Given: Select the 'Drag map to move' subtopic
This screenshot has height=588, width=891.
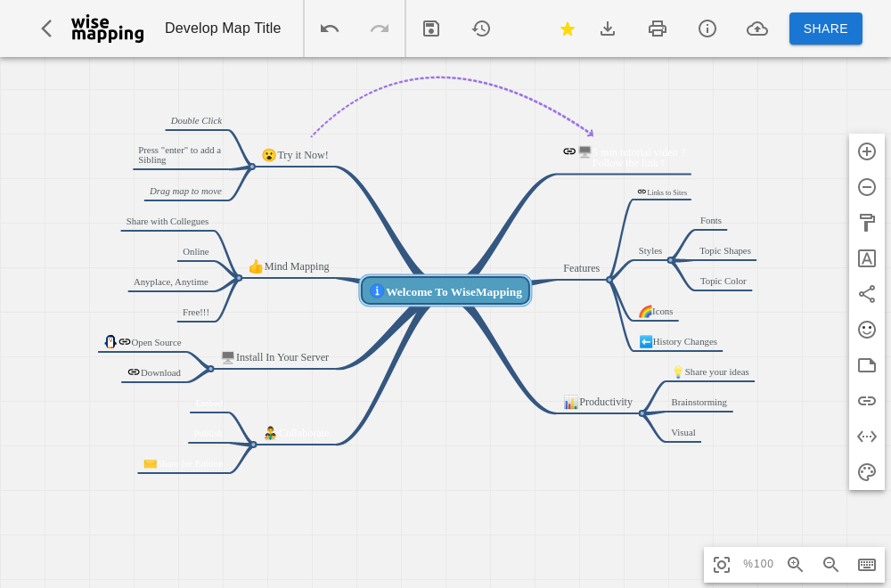Looking at the screenshot, I should coord(186,192).
